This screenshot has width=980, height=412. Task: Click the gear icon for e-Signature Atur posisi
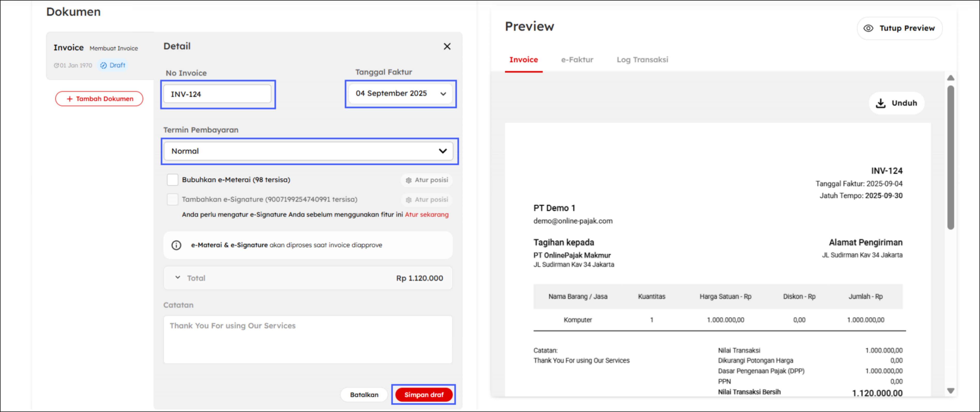[x=409, y=200]
